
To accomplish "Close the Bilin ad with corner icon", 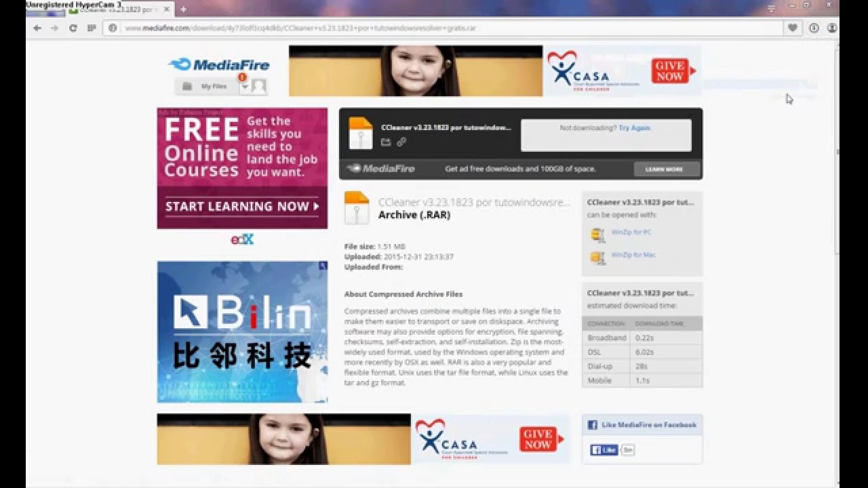I will [323, 266].
